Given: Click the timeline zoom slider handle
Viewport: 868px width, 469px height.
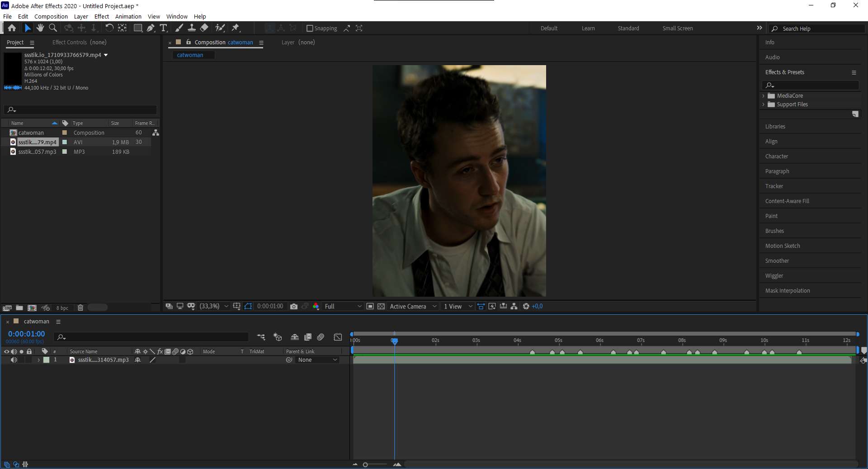Looking at the screenshot, I should [x=365, y=464].
